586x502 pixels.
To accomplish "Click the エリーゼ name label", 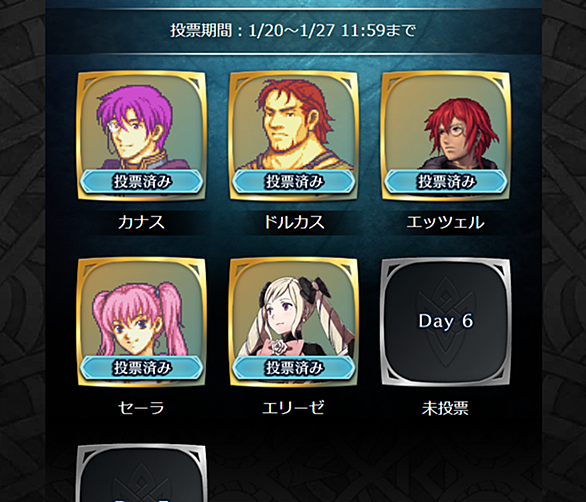I will click(293, 408).
